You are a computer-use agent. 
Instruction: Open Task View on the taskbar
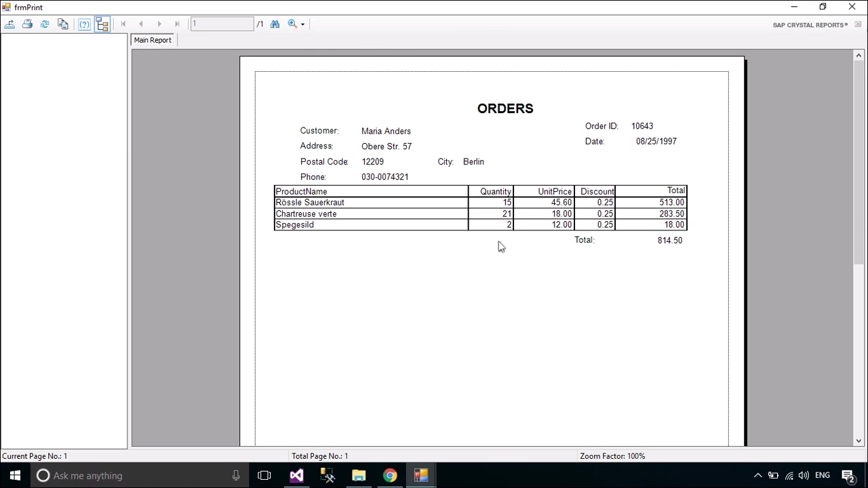click(x=264, y=476)
